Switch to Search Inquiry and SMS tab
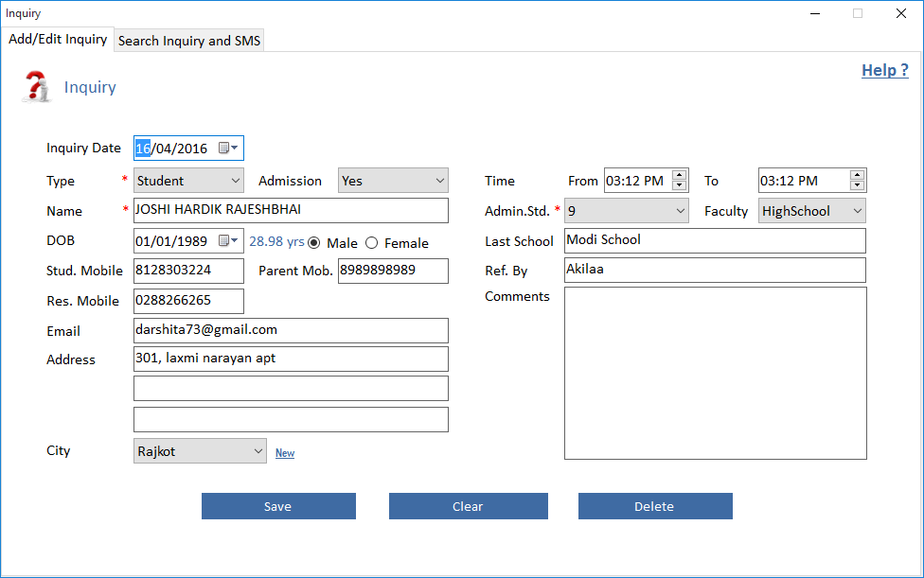The width and height of the screenshot is (924, 578). coord(189,41)
